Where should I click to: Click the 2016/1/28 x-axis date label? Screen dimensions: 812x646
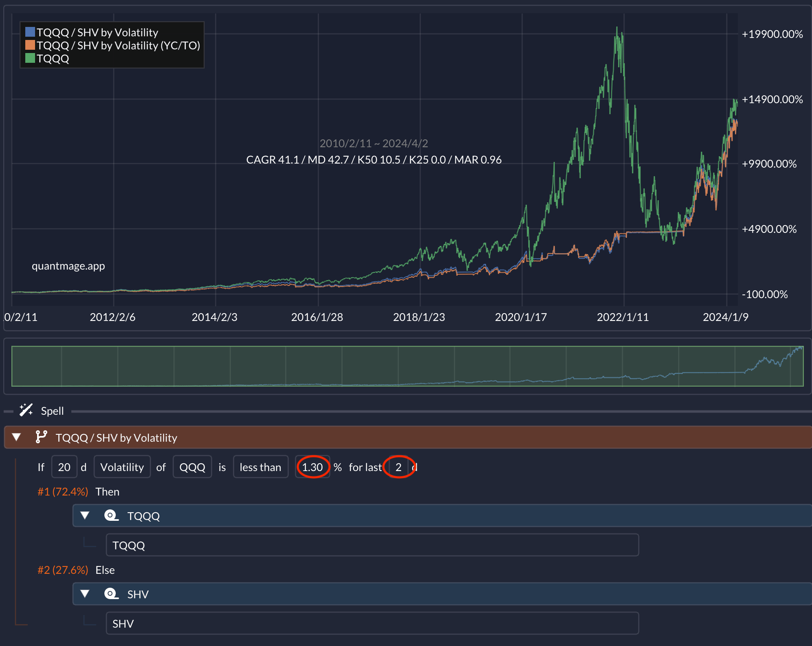tap(317, 317)
